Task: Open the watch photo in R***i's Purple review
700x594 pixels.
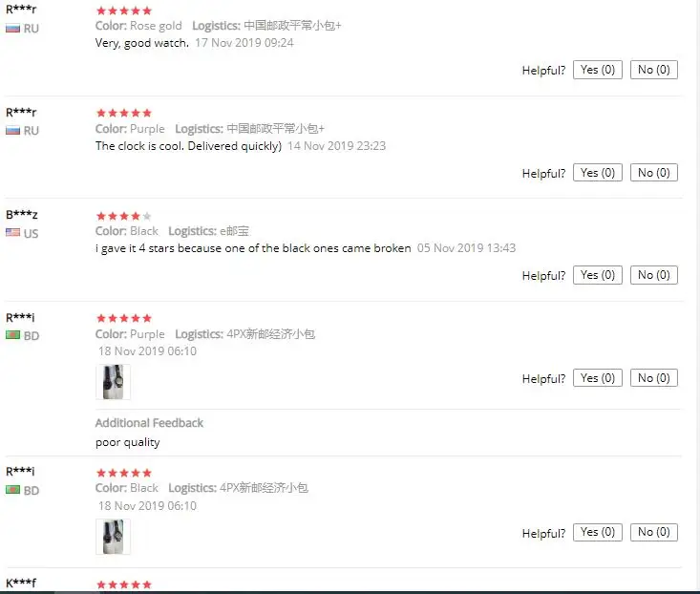Action: tap(113, 382)
